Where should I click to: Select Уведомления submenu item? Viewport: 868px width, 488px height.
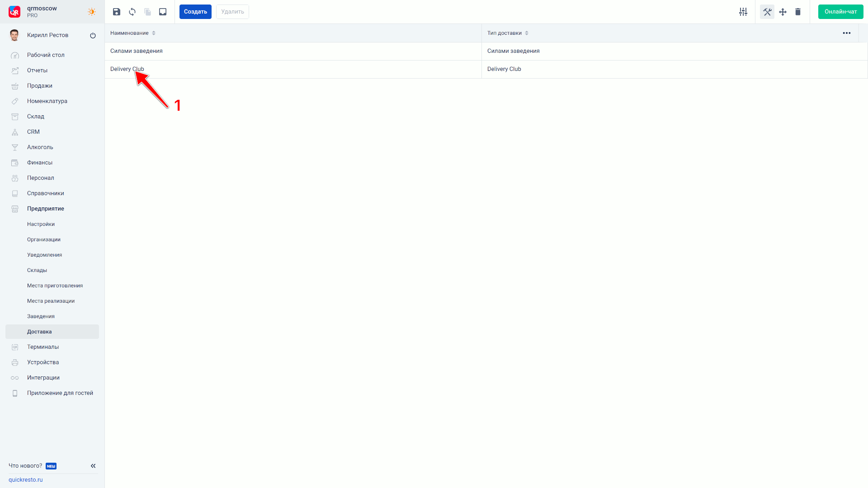44,255
